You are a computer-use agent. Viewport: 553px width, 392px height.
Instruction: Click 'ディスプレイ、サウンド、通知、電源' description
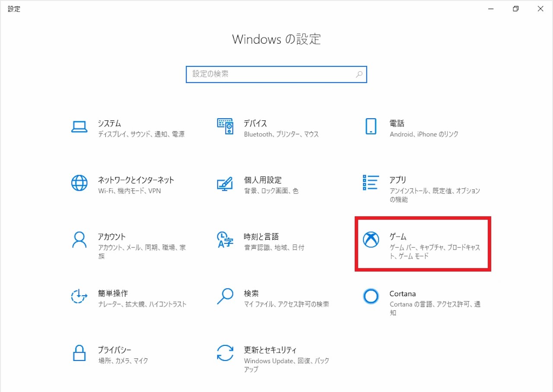pos(141,134)
